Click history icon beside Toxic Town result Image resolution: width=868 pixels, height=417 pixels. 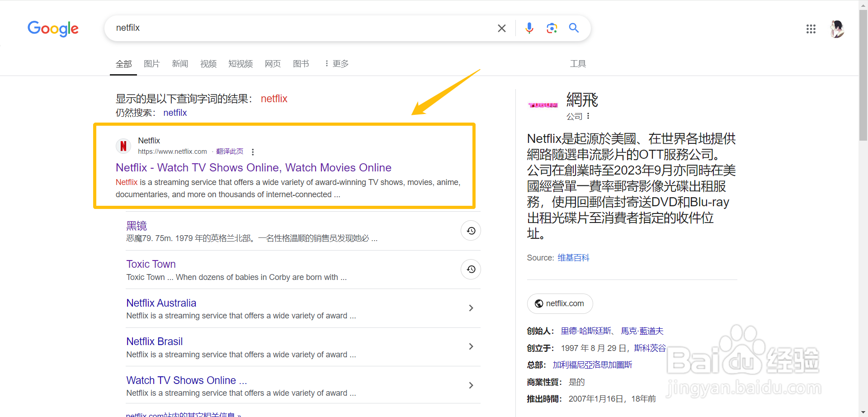(x=471, y=270)
